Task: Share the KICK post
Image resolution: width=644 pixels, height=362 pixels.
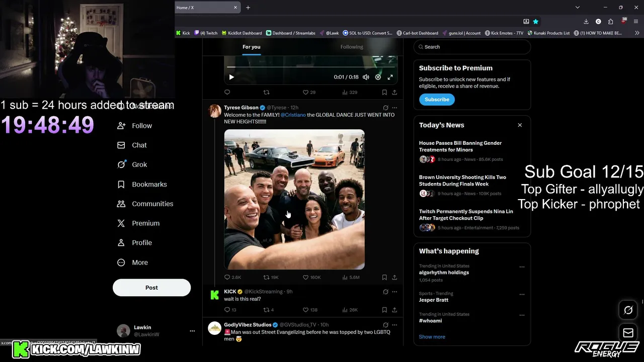Action: [394, 310]
